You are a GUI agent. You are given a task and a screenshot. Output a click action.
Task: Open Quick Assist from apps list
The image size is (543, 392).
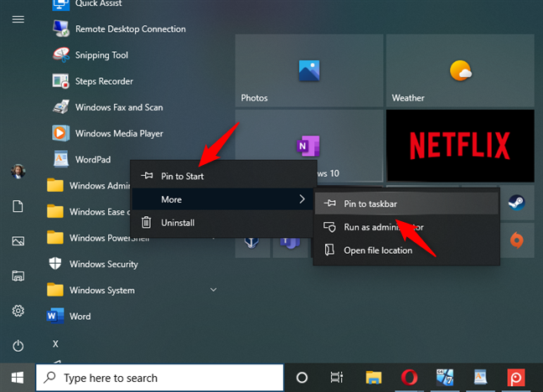pyautogui.click(x=86, y=4)
